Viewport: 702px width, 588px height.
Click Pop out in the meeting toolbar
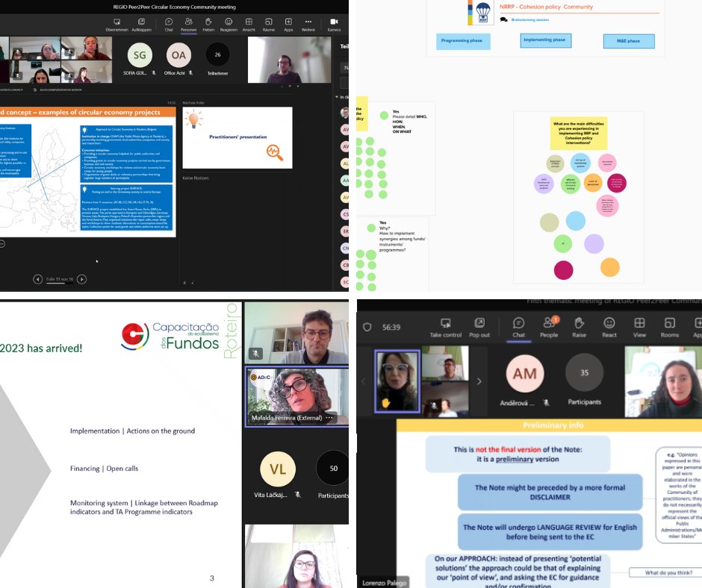(x=479, y=328)
